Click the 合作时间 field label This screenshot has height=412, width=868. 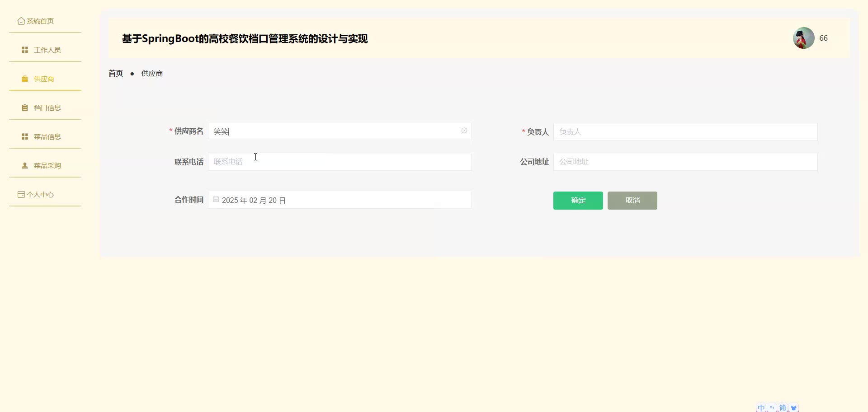189,200
